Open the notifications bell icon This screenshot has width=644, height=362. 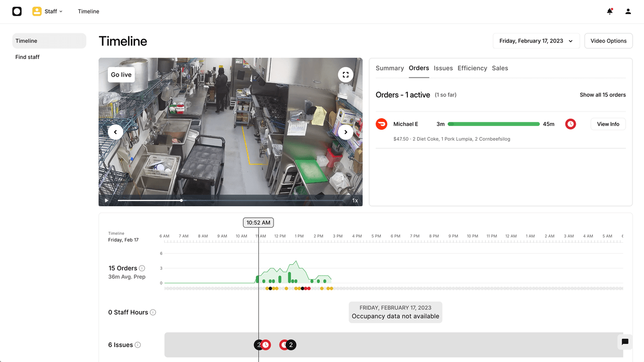pyautogui.click(x=609, y=11)
